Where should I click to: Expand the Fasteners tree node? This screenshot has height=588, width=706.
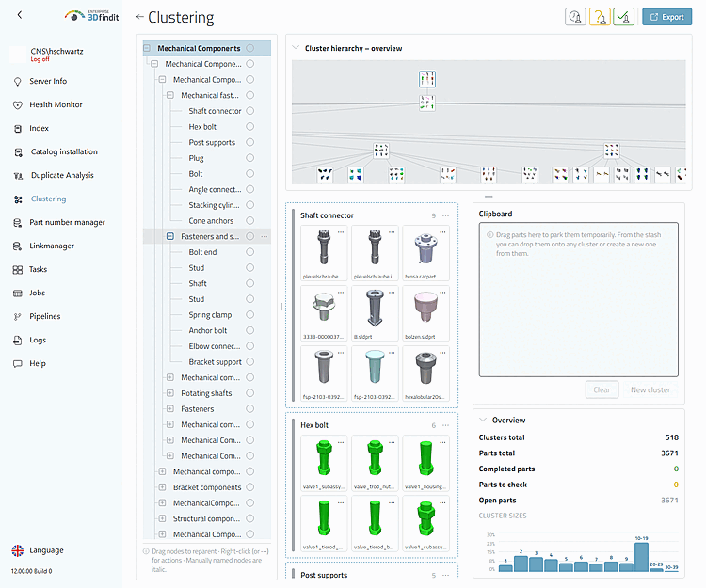(170, 409)
